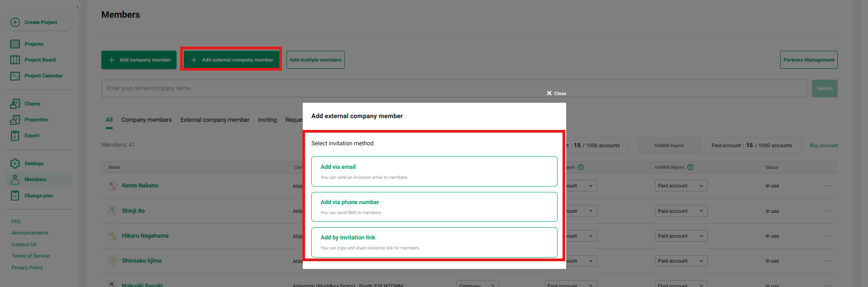This screenshot has height=287, width=868.
Task: Choose Add via email option
Action: (x=434, y=171)
